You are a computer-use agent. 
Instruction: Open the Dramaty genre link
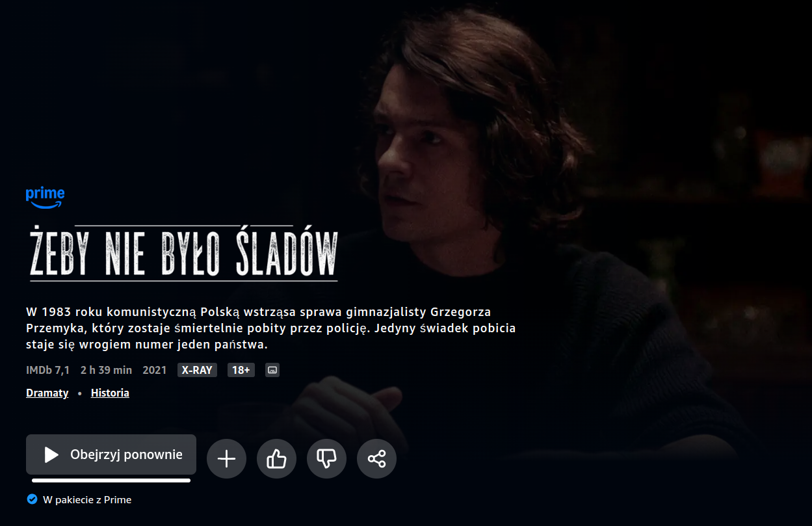[47, 393]
